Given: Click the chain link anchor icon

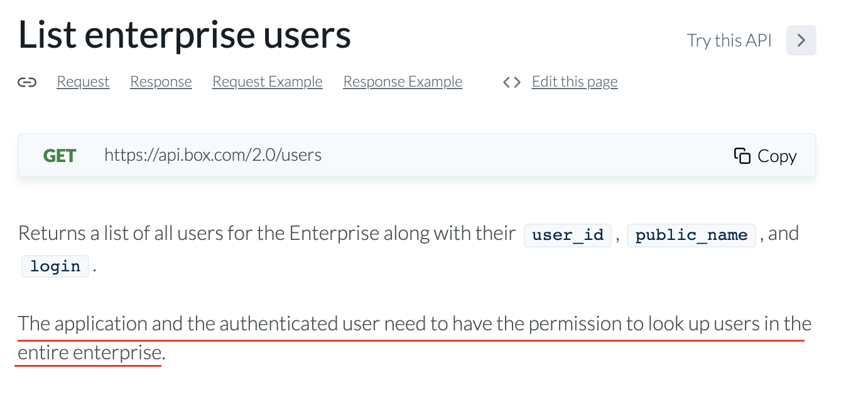Looking at the screenshot, I should click(27, 82).
